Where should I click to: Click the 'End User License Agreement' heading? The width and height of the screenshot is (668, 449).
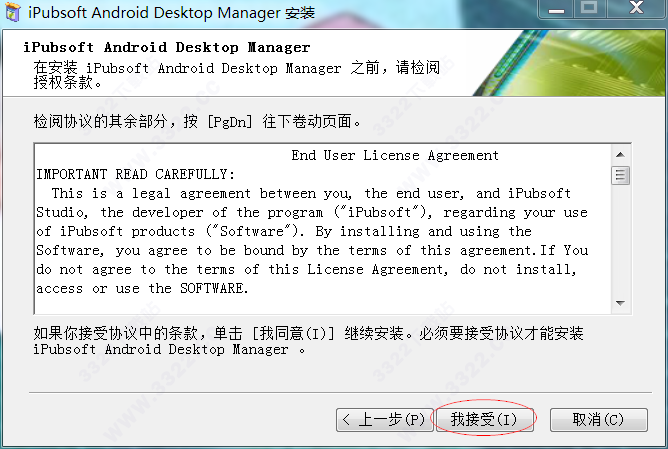coord(395,155)
